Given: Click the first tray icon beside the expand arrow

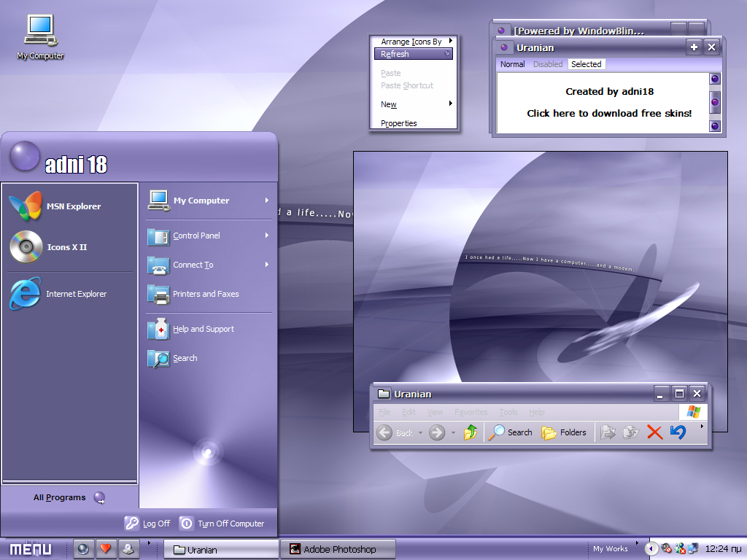Looking at the screenshot, I should click(x=666, y=548).
